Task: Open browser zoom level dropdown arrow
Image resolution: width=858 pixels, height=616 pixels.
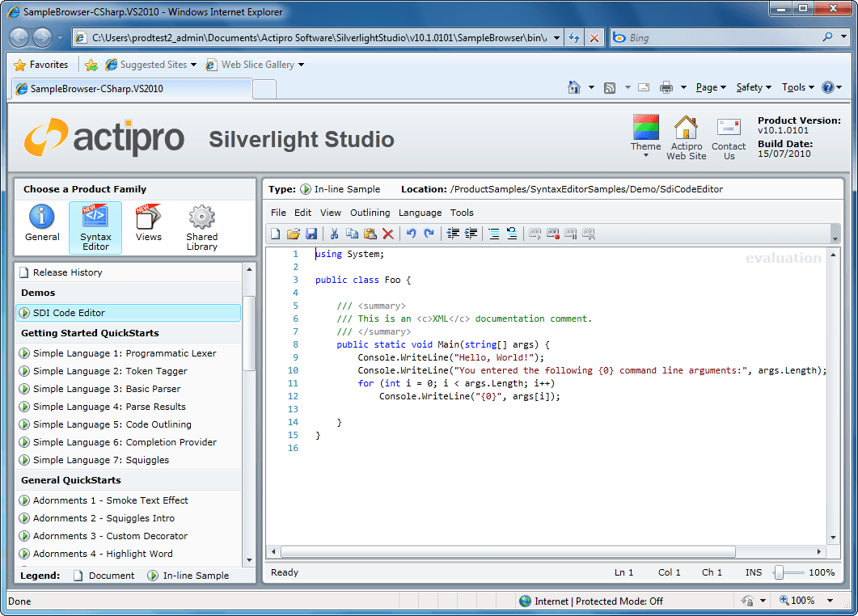Action: coord(830,601)
